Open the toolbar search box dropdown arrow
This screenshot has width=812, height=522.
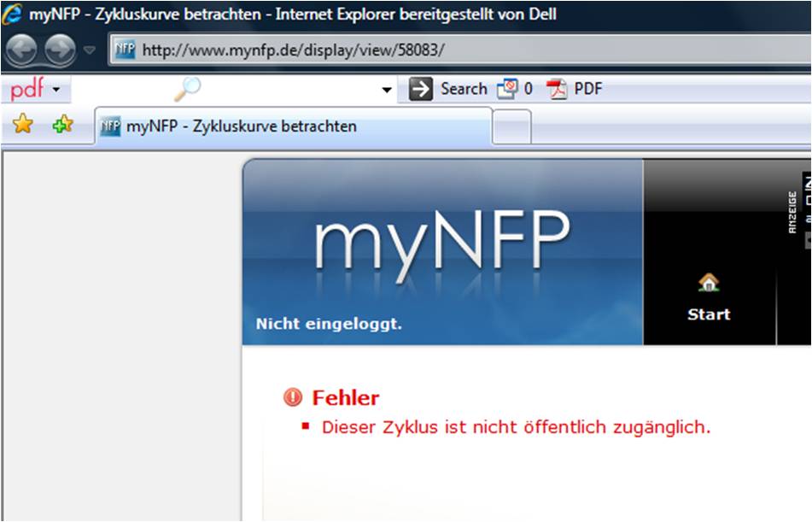coord(387,90)
